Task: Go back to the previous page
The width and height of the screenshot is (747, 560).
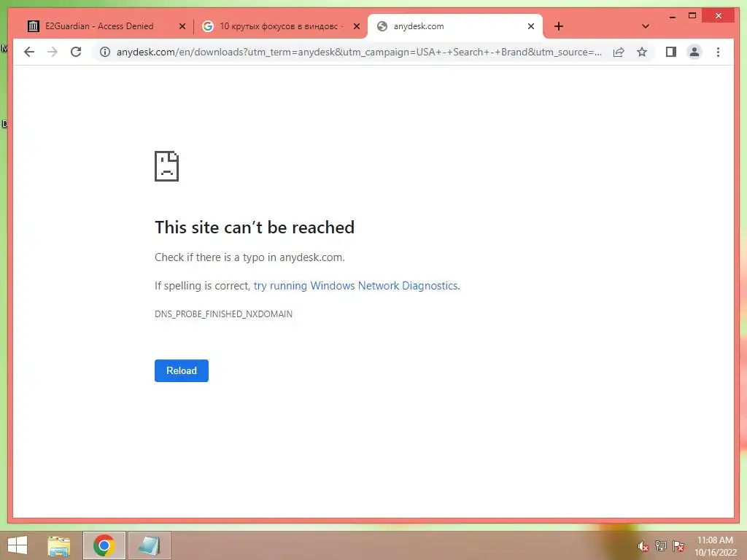Action: (x=29, y=52)
